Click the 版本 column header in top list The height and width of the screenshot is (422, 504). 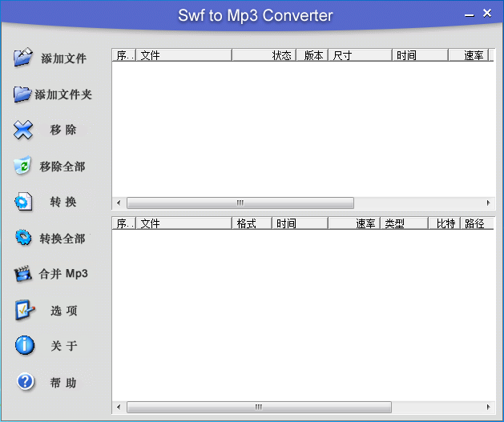tap(312, 55)
